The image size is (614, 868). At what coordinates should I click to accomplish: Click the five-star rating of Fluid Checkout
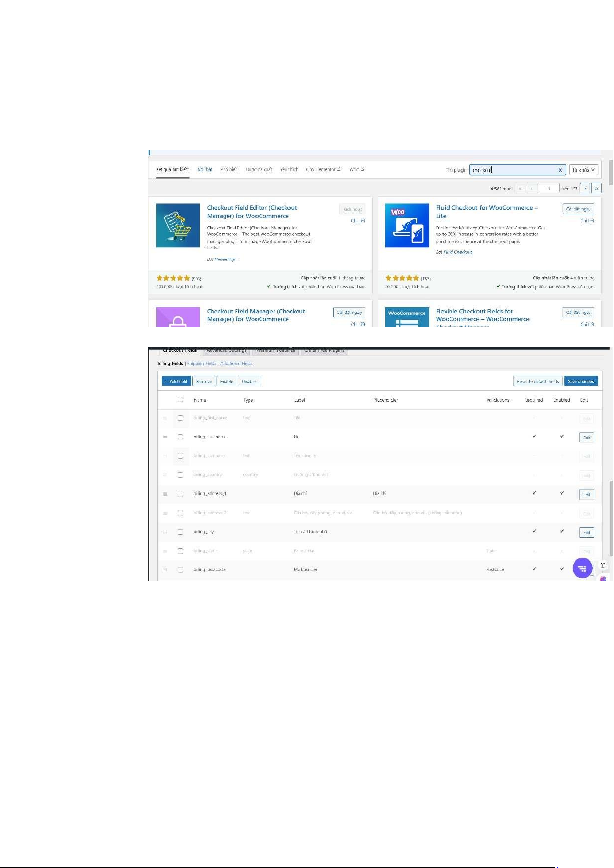[x=402, y=278]
